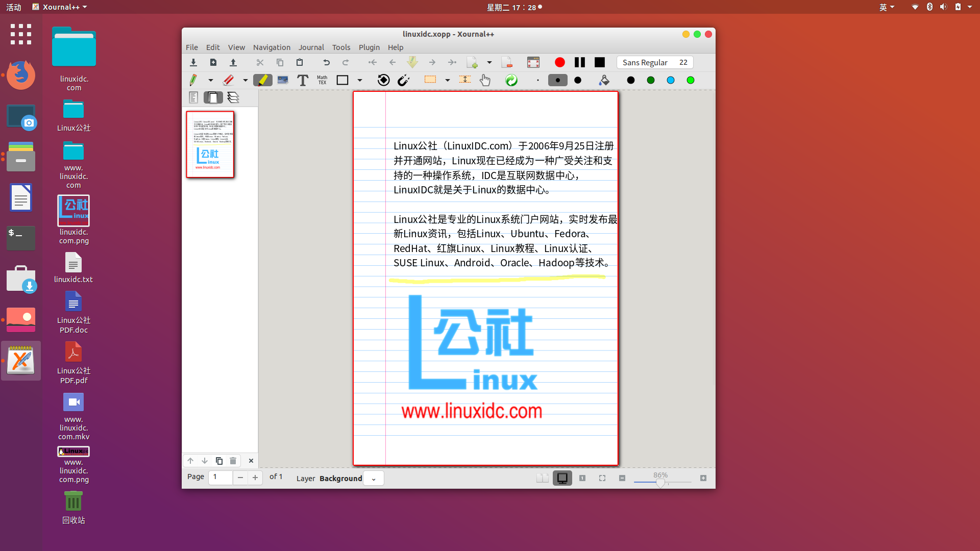
Task: Pick the black color swatch
Action: (x=631, y=80)
